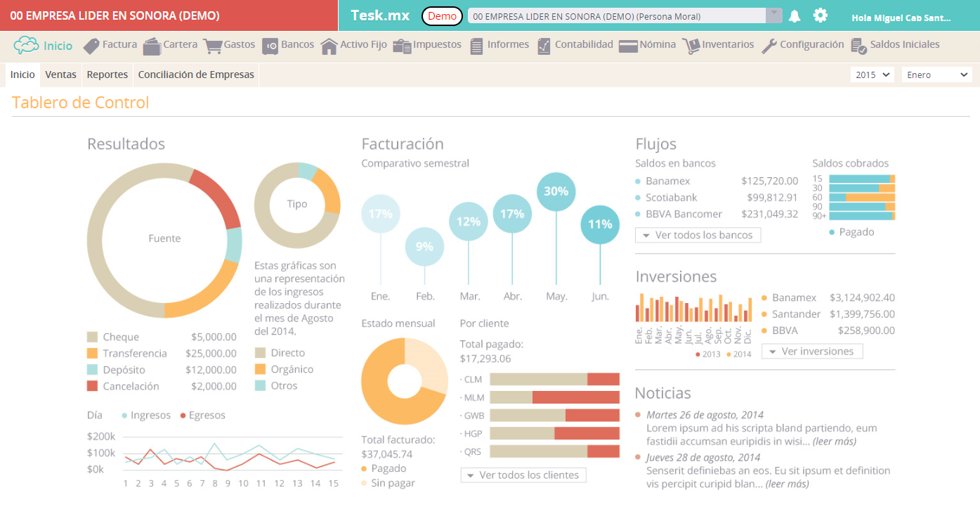Screen dimensions: 980x514
Task: Switch to the Ventas tab
Action: (x=60, y=75)
